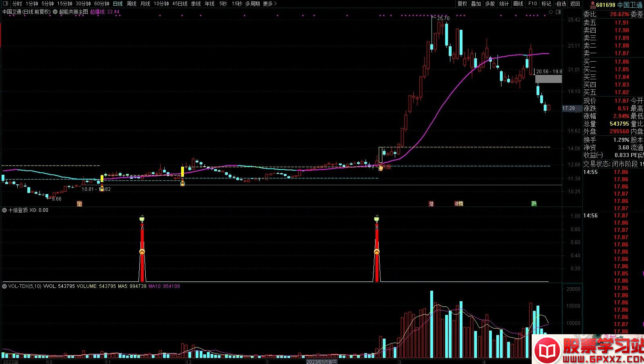Viewport: 644px width, 364px height.
Task: Expand 更多 period options
Action: click(x=270, y=4)
